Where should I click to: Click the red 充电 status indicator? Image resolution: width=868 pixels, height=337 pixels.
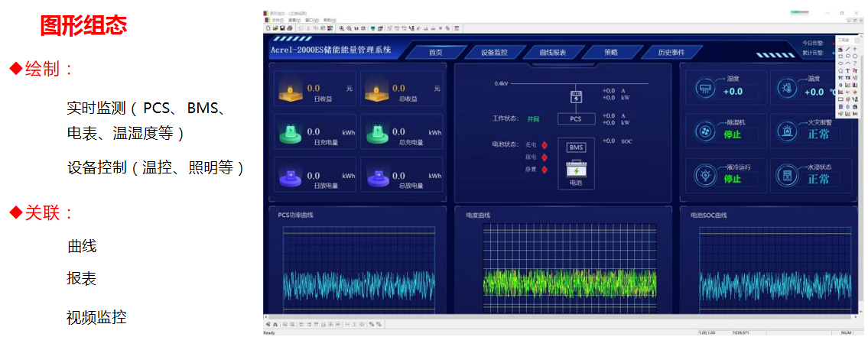545,145
